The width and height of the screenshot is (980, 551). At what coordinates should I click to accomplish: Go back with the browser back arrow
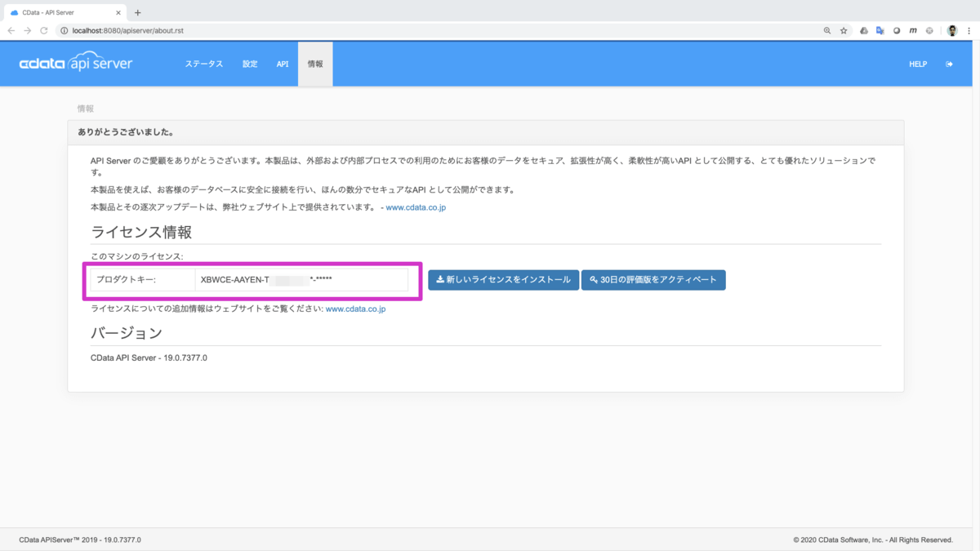(11, 30)
